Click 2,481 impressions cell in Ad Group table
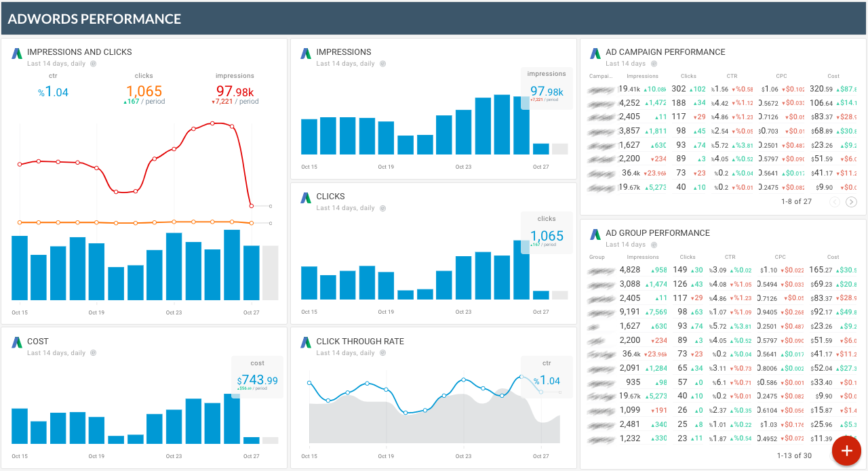The height and width of the screenshot is (471, 868). click(630, 424)
